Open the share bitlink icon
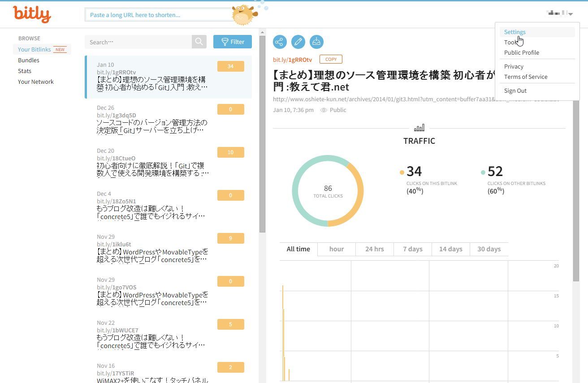588x383 pixels. pos(280,42)
